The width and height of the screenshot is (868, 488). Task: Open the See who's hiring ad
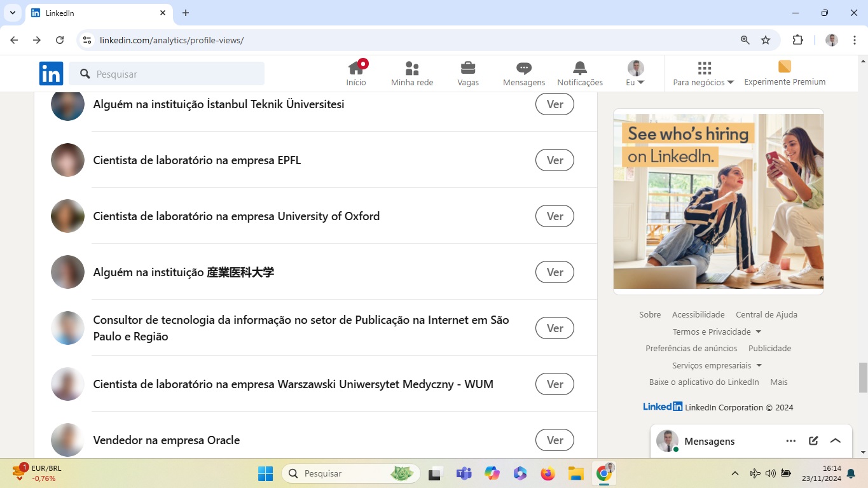click(719, 201)
